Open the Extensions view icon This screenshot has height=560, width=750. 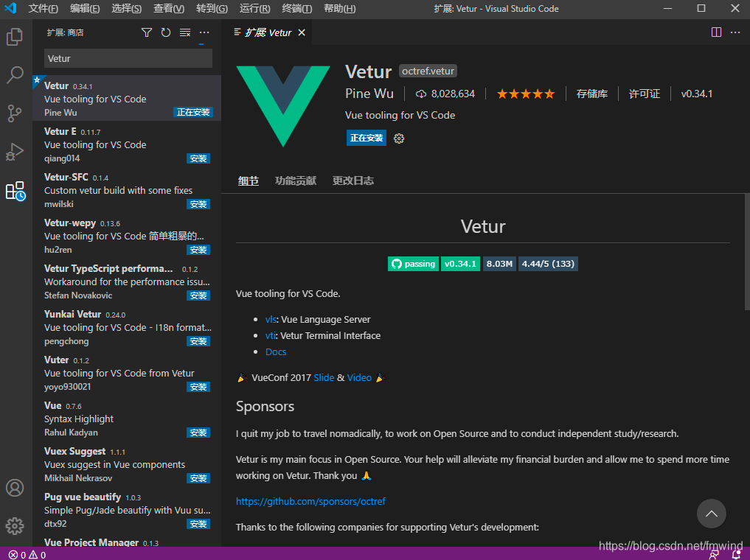pos(15,191)
